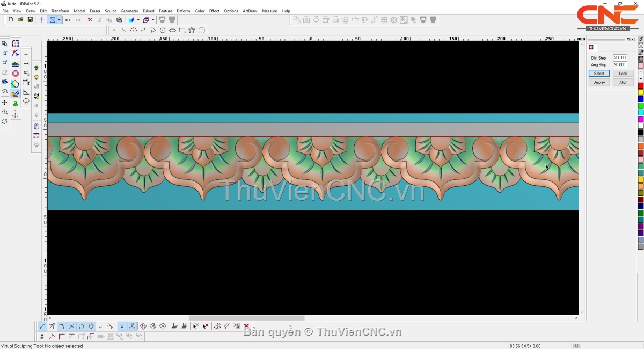Open dropdown arrow beside blue cube icon

click(x=138, y=20)
